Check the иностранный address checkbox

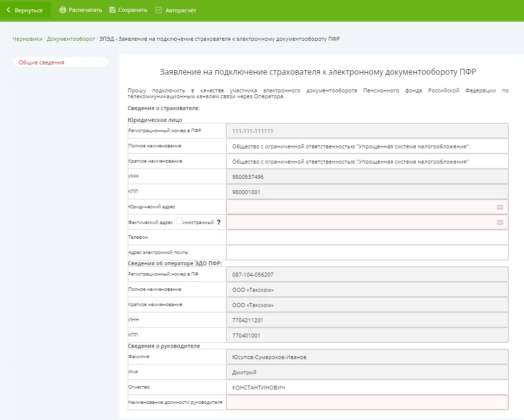pos(179,221)
